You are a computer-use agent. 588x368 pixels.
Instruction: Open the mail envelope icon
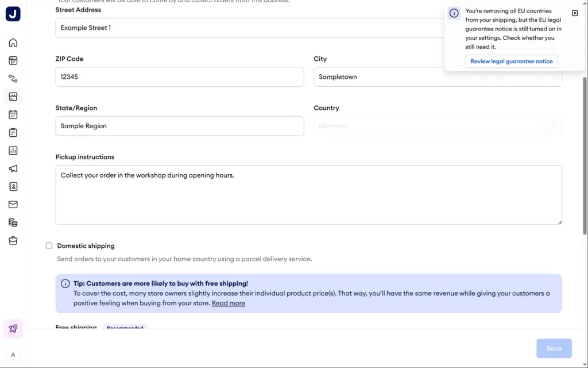pos(13,205)
